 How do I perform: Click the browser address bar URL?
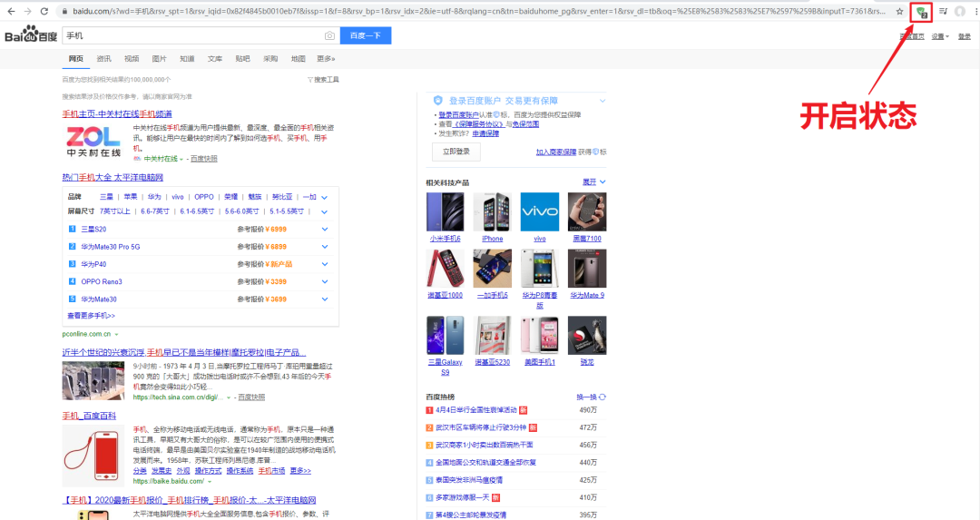point(478,11)
